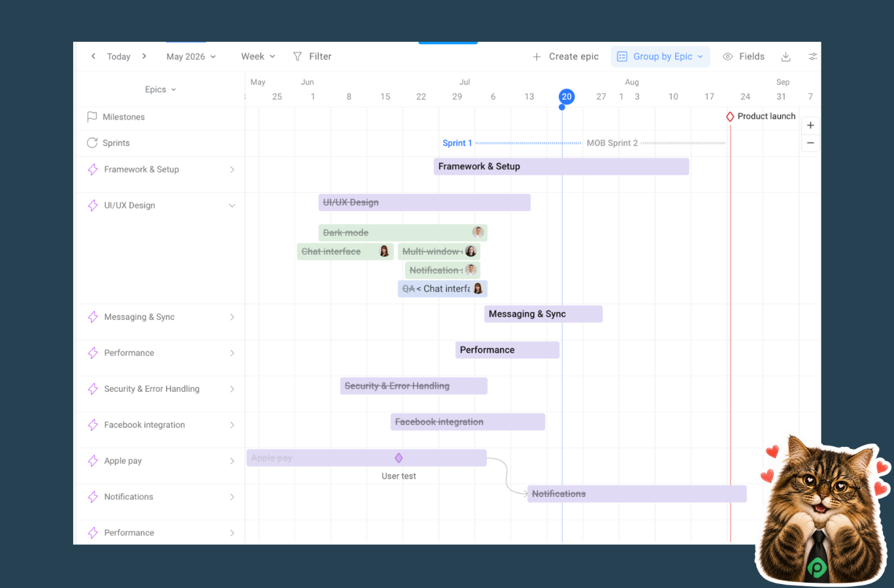Click the Milestones flag icon
Viewport: 894px width, 588px height.
(x=92, y=117)
